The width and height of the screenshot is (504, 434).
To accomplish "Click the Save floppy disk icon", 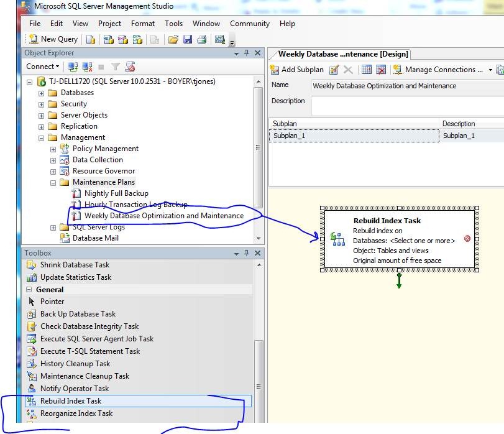I will (x=188, y=40).
